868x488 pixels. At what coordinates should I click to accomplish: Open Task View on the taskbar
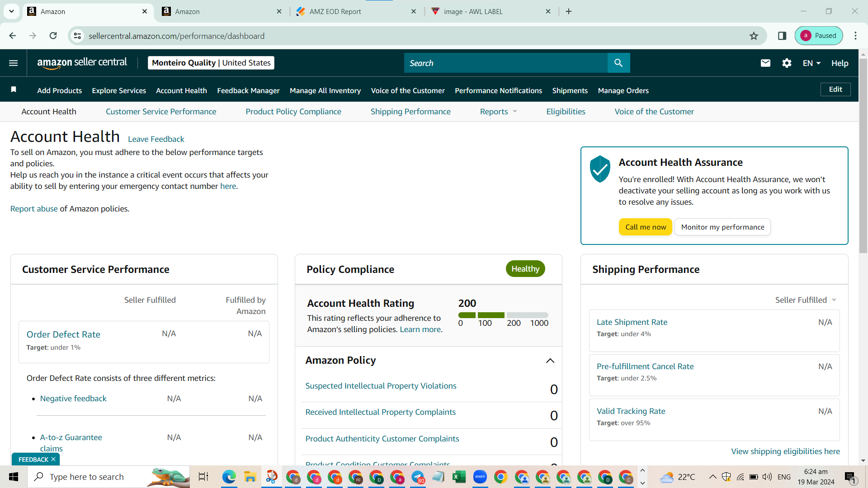pyautogui.click(x=203, y=477)
